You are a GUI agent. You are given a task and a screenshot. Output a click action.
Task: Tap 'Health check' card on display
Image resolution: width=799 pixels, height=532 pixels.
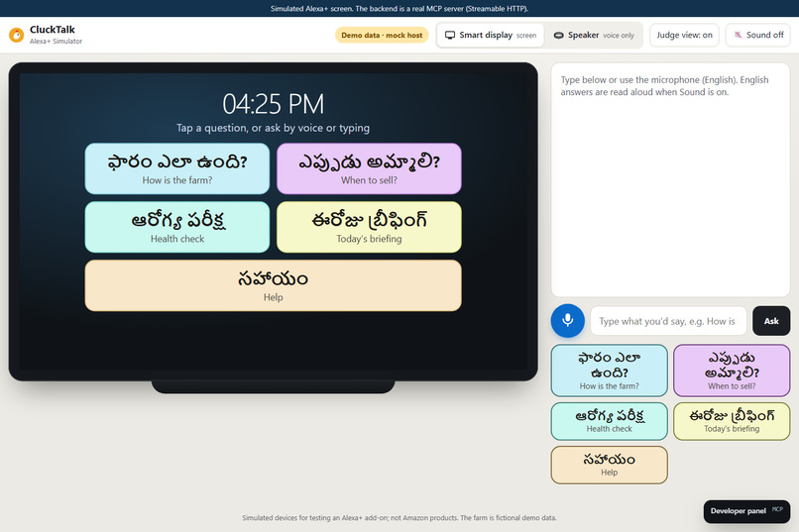[176, 227]
